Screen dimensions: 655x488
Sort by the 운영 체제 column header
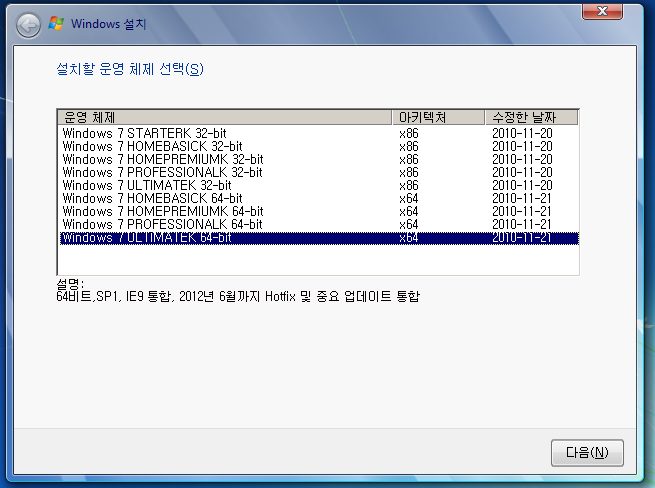coord(225,117)
